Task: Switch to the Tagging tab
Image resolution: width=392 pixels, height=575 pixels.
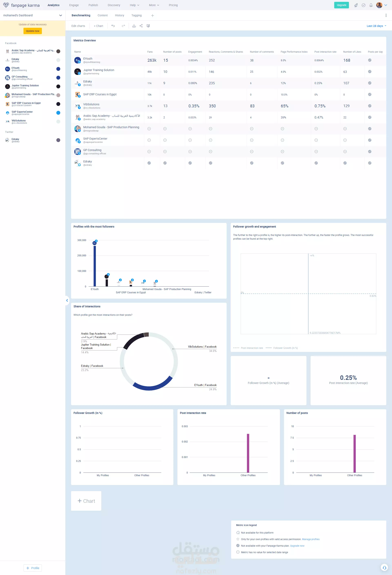Action: 136,15
